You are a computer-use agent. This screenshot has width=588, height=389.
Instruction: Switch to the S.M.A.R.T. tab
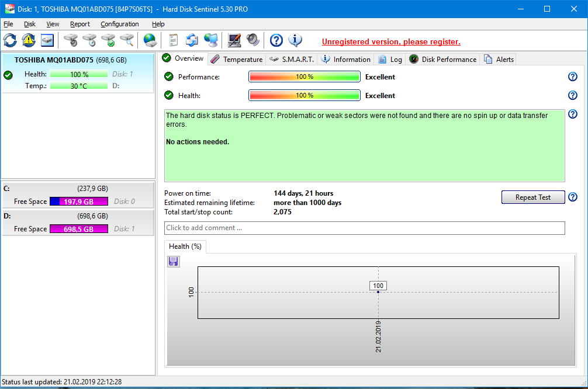click(x=292, y=59)
